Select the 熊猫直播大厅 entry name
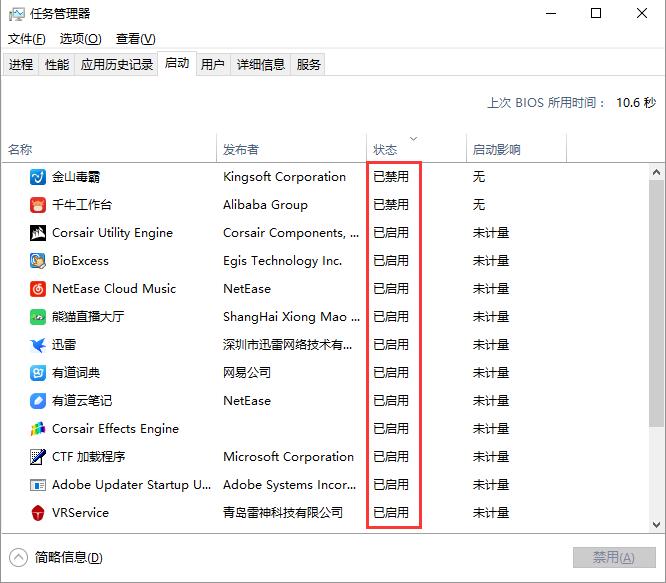666x583 pixels. pyautogui.click(x=88, y=317)
